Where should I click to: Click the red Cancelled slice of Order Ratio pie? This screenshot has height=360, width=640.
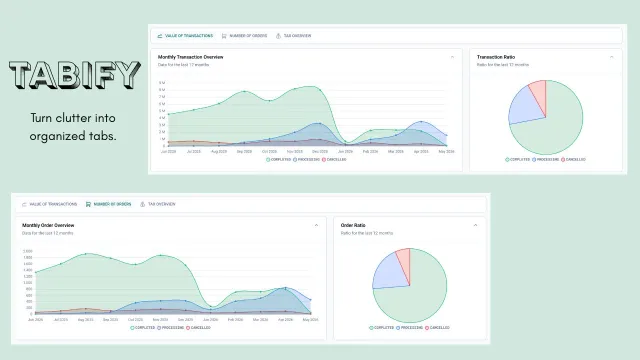click(404, 261)
